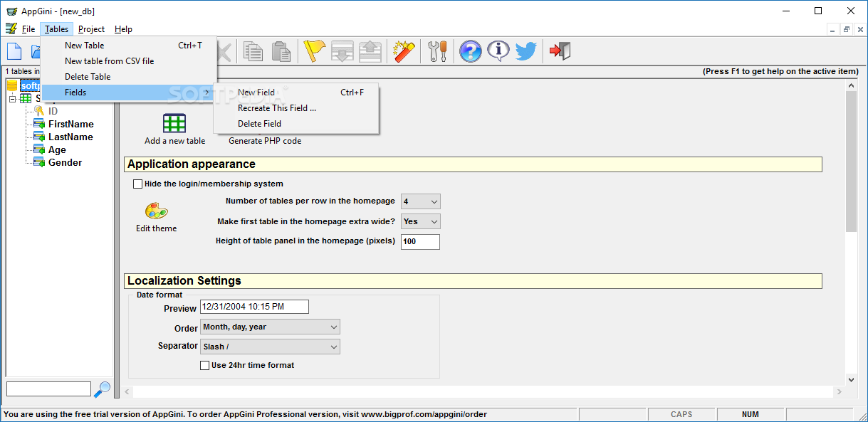Click the date Preview field

255,307
